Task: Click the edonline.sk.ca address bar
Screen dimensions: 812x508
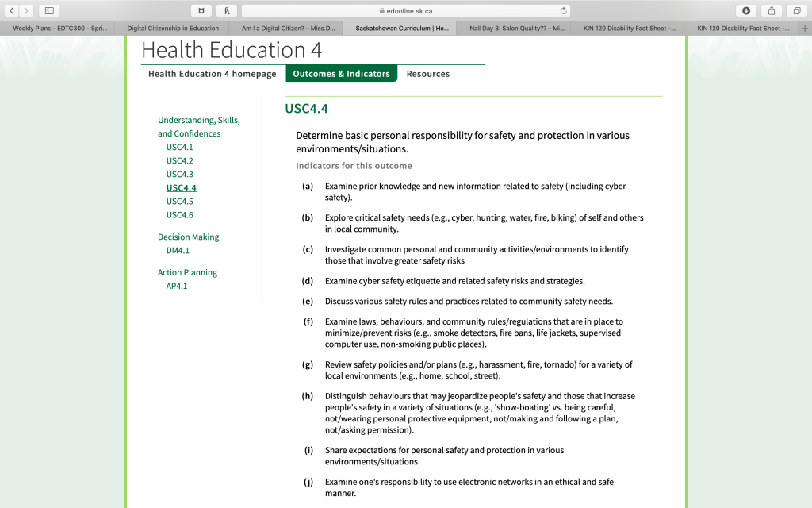Action: pyautogui.click(x=405, y=10)
